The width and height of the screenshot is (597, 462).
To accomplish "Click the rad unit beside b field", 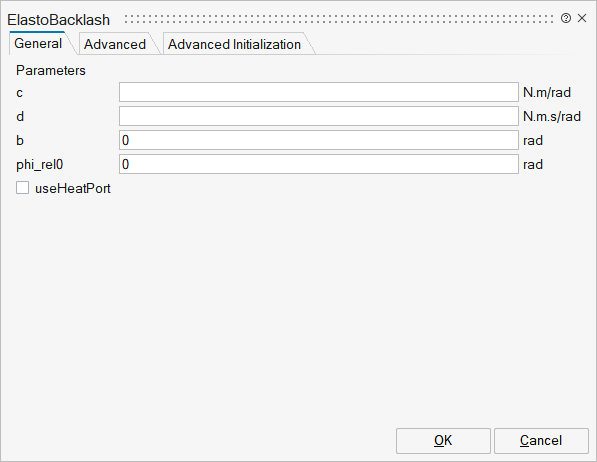I will 533,140.
